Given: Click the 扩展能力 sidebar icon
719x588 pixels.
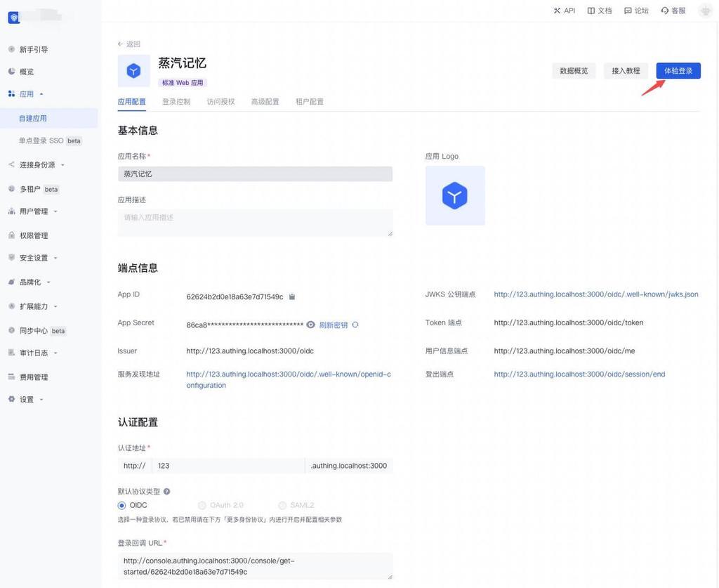Looking at the screenshot, I should pos(11,306).
